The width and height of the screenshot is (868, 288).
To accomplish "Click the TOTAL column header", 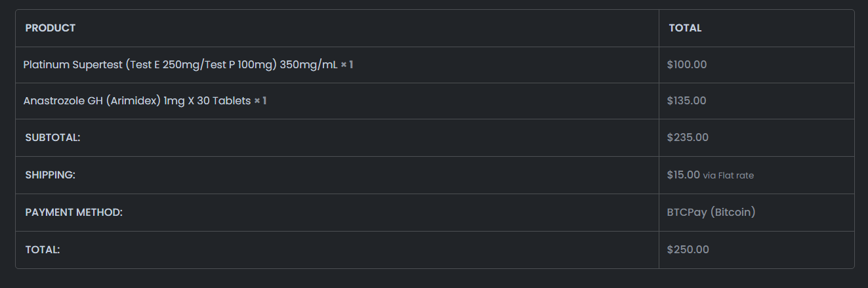I will pyautogui.click(x=685, y=28).
